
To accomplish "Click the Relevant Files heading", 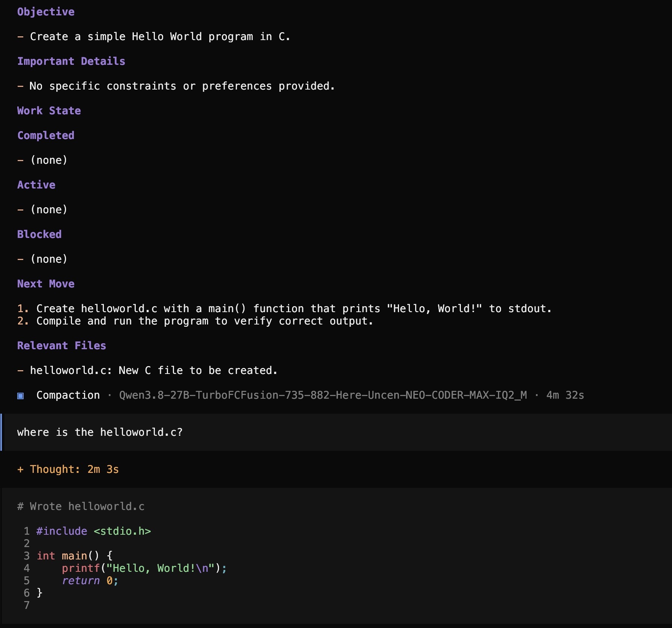I will pyautogui.click(x=61, y=346).
